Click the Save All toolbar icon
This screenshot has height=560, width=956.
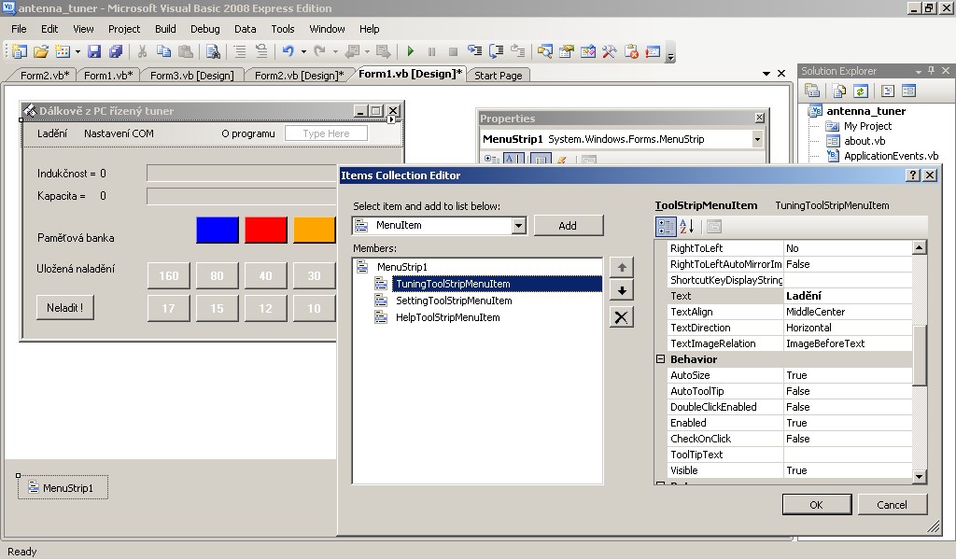[x=115, y=52]
